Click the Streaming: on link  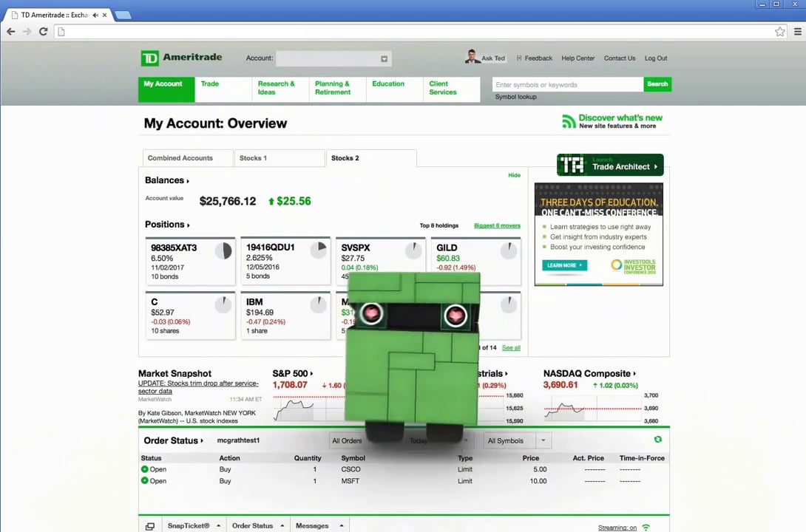pyautogui.click(x=617, y=528)
